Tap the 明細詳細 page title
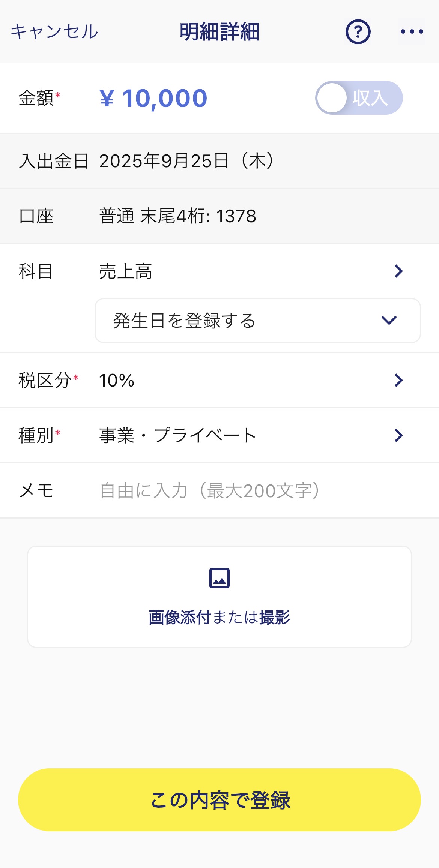 (219, 32)
